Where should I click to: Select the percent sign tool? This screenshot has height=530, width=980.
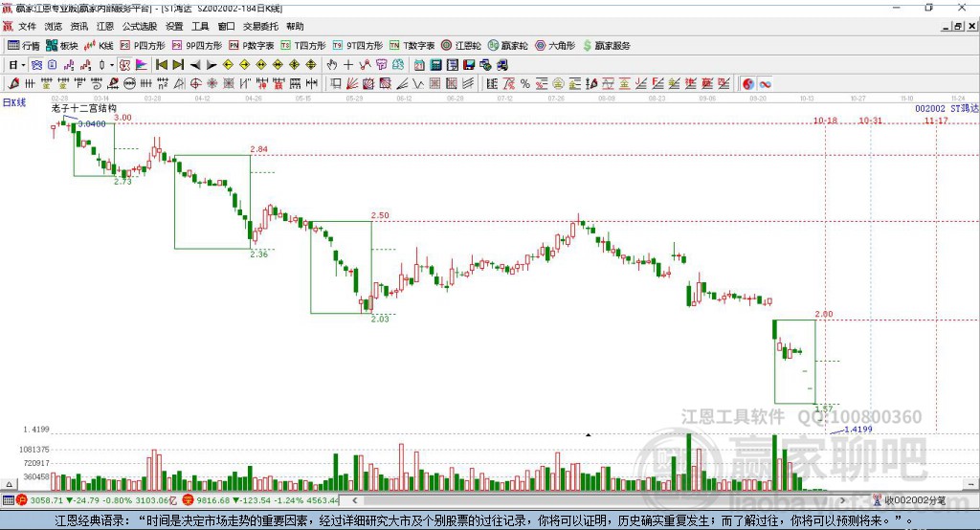click(x=525, y=84)
